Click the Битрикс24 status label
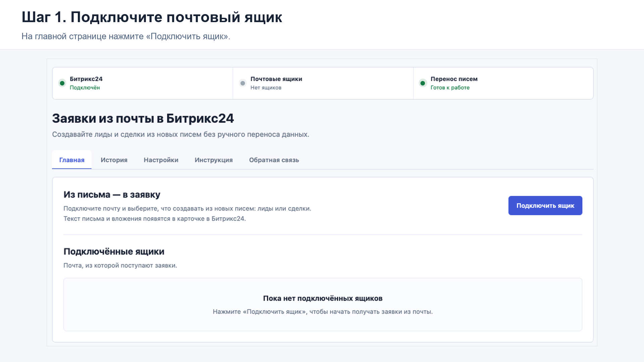The height and width of the screenshot is (362, 644). coord(86,79)
